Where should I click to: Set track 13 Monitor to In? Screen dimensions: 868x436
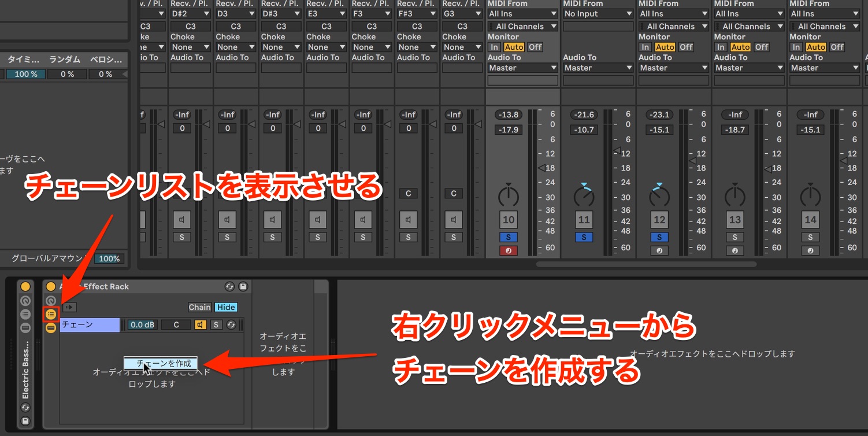click(x=721, y=47)
